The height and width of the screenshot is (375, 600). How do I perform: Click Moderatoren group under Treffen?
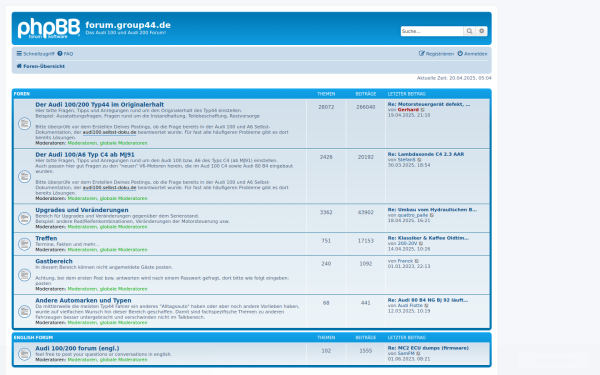point(82,249)
